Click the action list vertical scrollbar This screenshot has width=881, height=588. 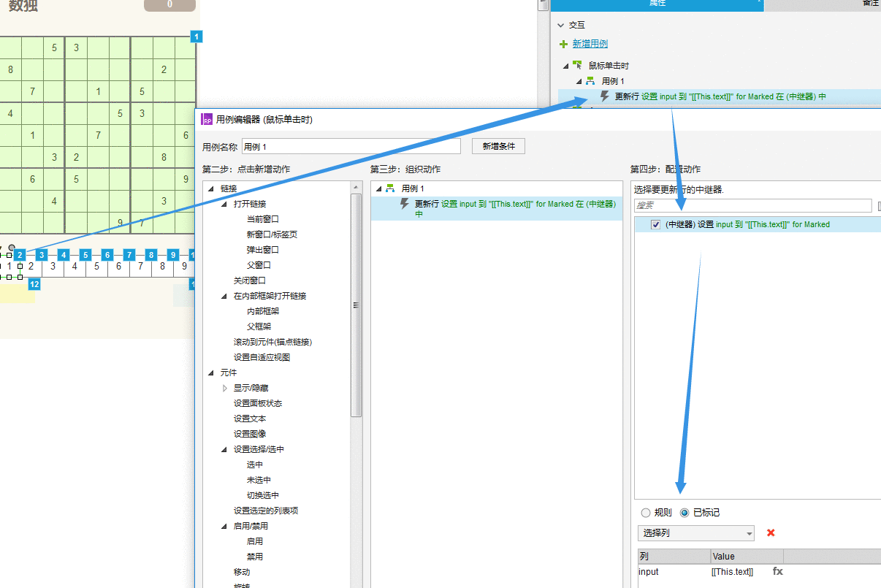(x=356, y=305)
